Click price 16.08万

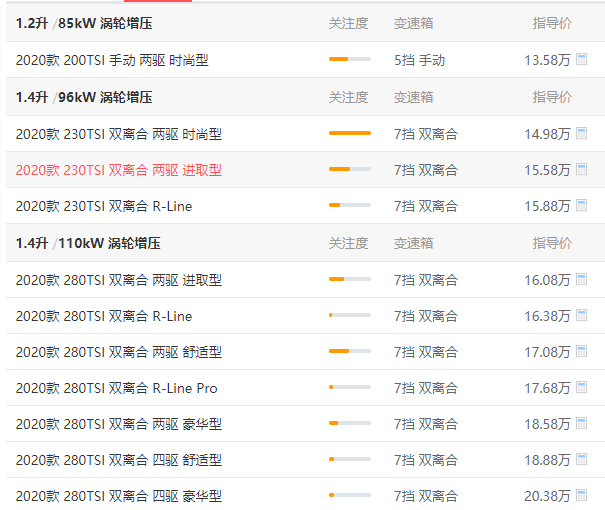[547, 280]
